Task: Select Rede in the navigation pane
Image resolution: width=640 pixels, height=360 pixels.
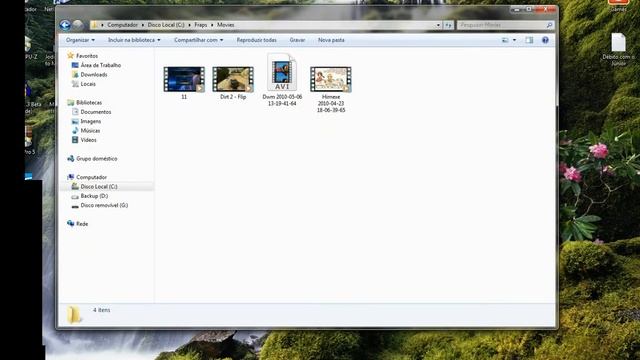Action: 82,224
